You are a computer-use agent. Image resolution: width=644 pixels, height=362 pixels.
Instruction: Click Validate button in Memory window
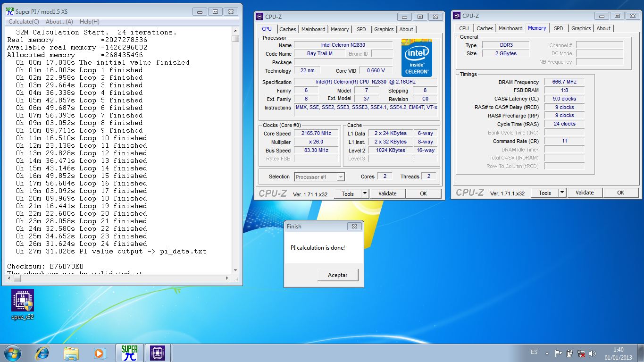(585, 193)
